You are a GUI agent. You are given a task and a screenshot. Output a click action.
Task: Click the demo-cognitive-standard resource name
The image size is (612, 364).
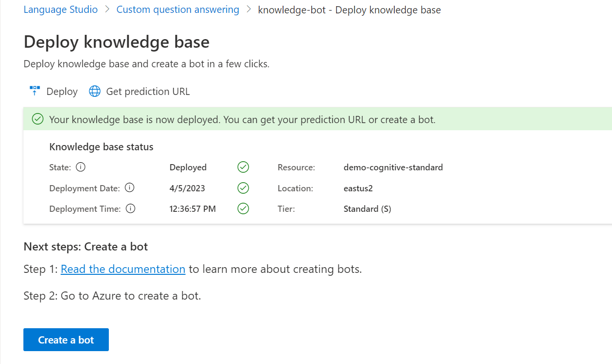click(x=393, y=167)
